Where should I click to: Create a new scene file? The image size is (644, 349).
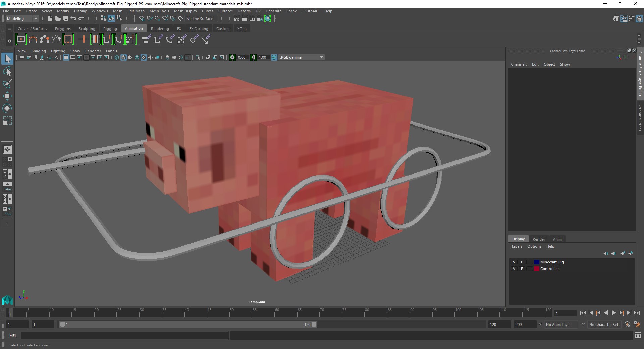[x=50, y=19]
